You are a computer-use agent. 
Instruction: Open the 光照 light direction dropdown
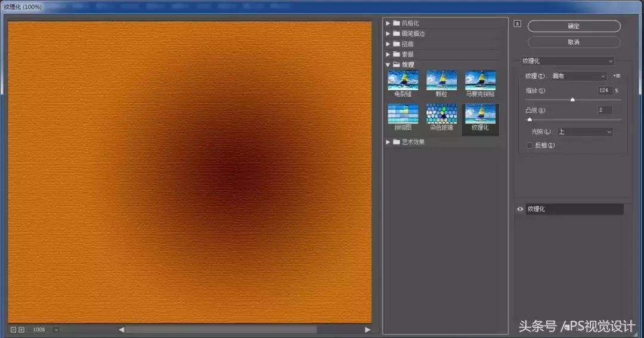pos(584,131)
